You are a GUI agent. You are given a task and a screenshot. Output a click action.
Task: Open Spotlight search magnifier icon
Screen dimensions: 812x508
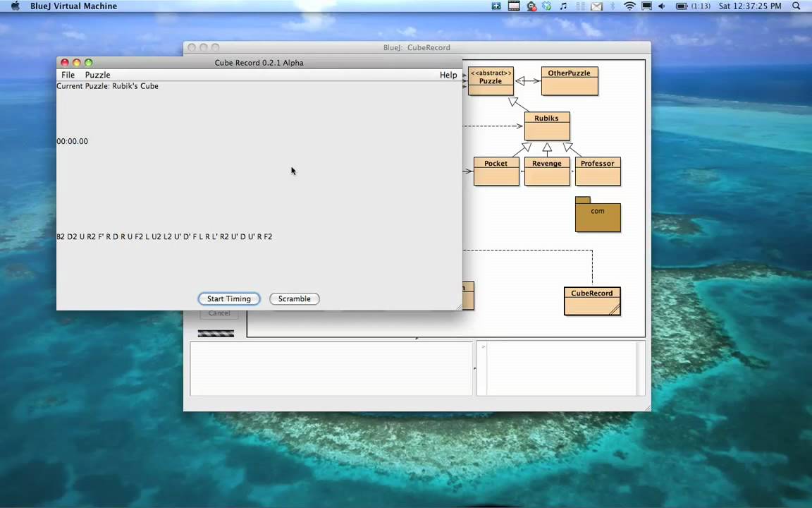[x=796, y=6]
